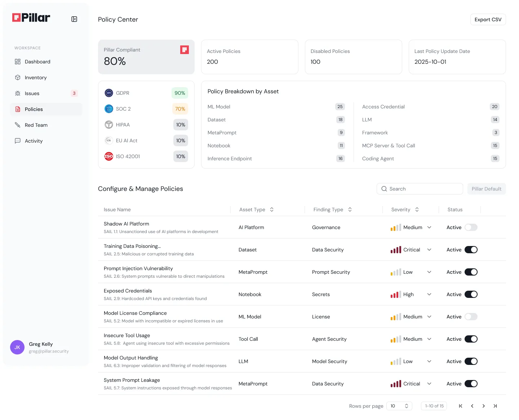The width and height of the screenshot is (519, 420).
Task: Sort by Finding Type column
Action: tap(350, 210)
